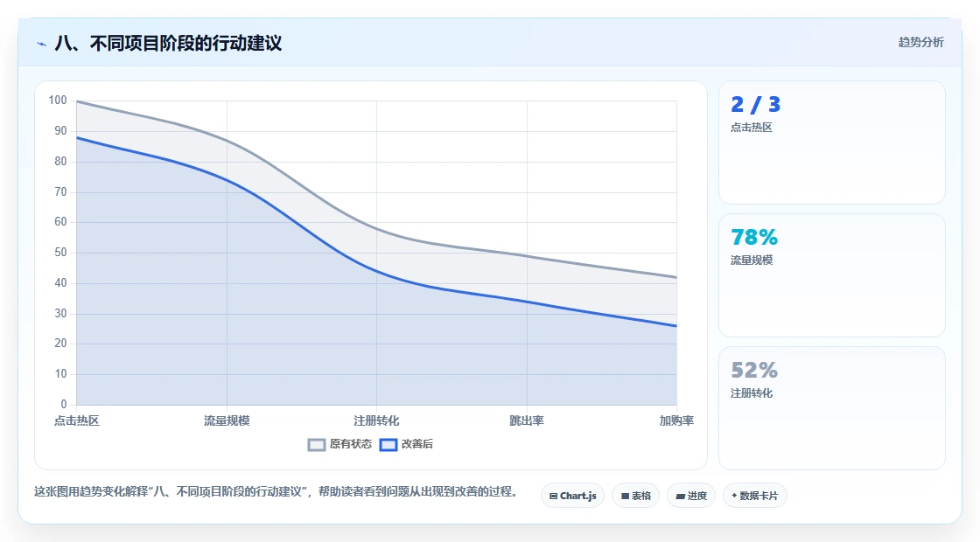
Task: Click the x-axis label 流量规模
Action: 227,420
